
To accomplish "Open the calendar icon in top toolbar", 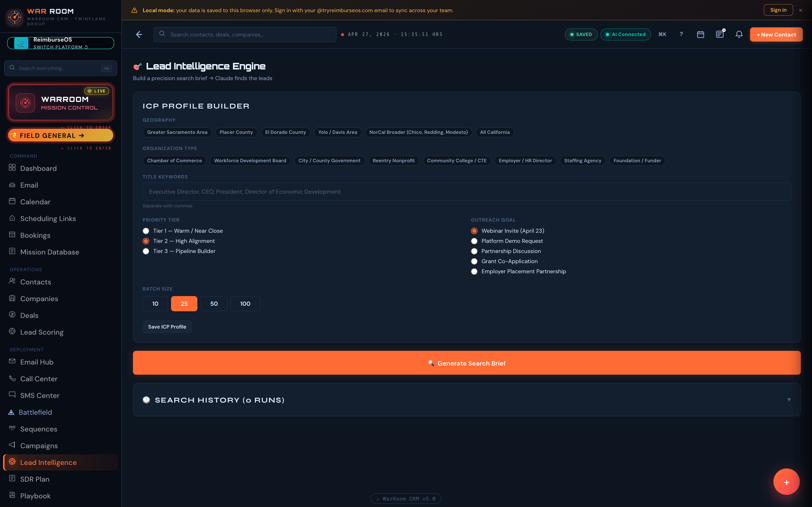I will point(700,34).
